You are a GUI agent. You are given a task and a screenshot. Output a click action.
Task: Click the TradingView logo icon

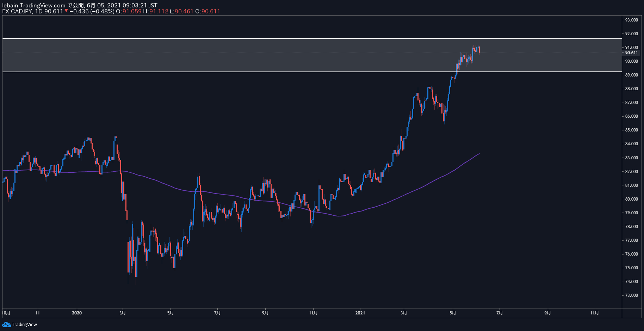pyautogui.click(x=6, y=324)
